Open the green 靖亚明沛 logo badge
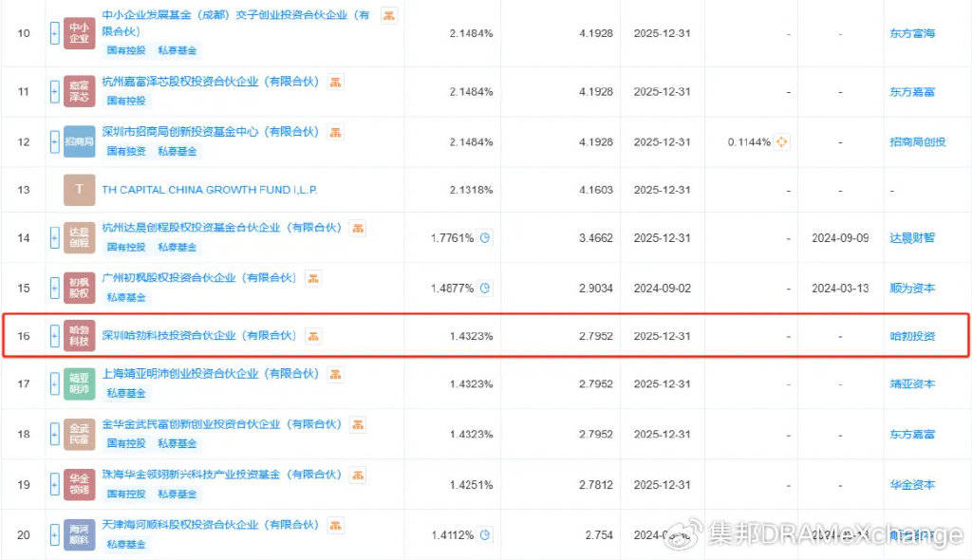Viewport: 972px width, 560px height. 80,383
